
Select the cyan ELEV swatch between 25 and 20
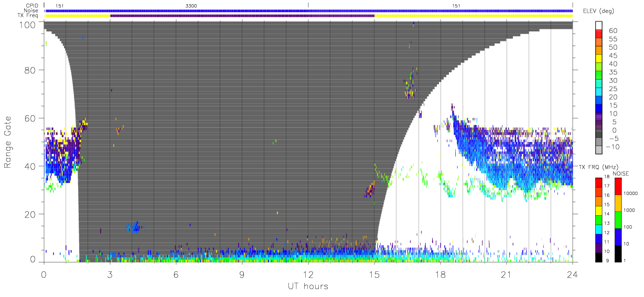599,93
